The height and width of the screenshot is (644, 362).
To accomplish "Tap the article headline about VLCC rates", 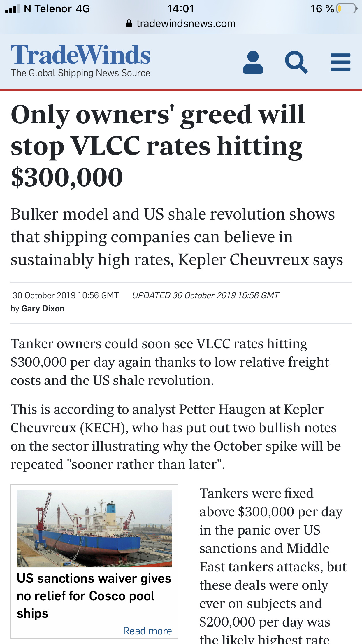I will (x=158, y=146).
